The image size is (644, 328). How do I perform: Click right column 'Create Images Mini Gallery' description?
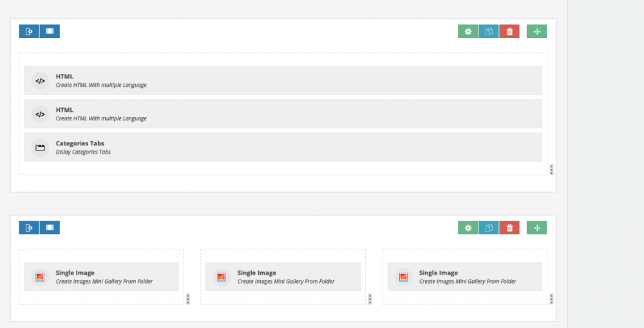(468, 281)
